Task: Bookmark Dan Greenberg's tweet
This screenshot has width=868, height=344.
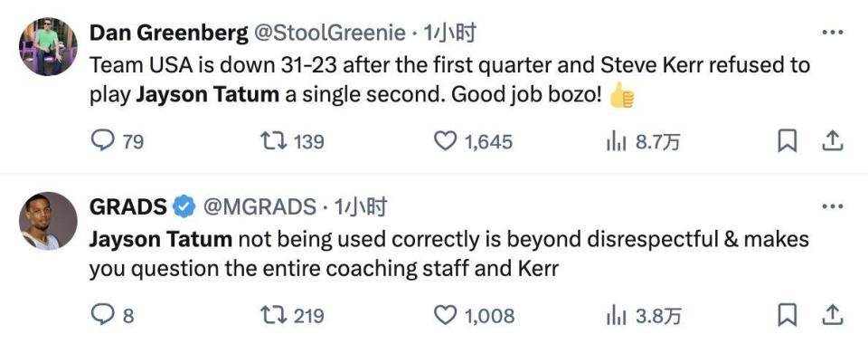Action: pos(787,141)
